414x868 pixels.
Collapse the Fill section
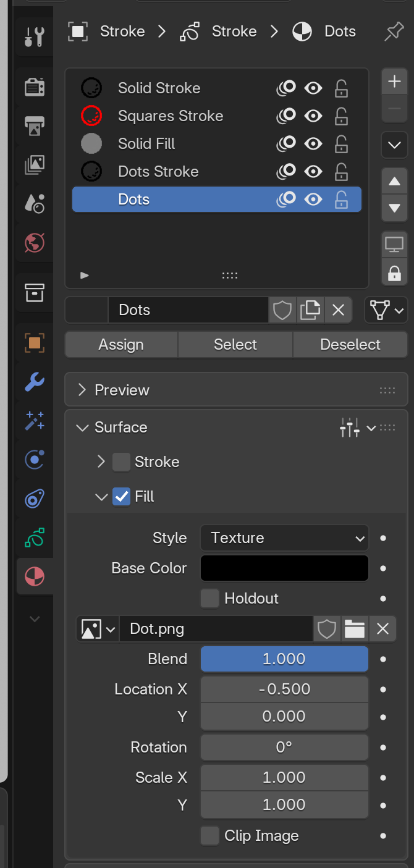click(x=101, y=497)
